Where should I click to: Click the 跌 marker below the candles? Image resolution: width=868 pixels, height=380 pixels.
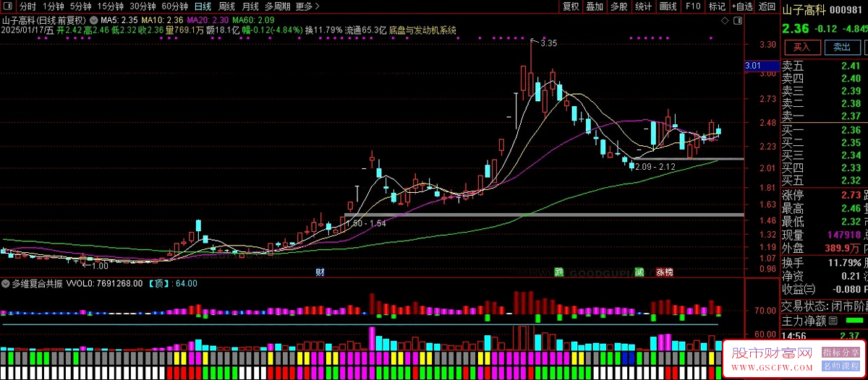tap(558, 272)
